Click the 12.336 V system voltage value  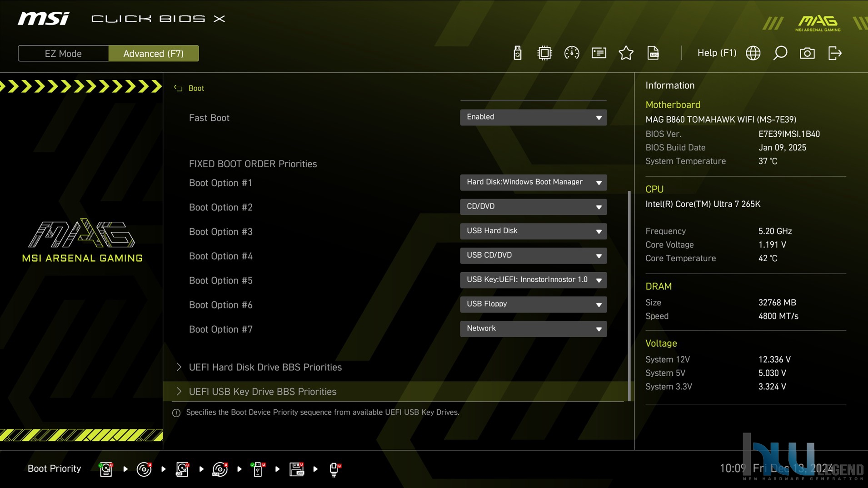tap(774, 359)
